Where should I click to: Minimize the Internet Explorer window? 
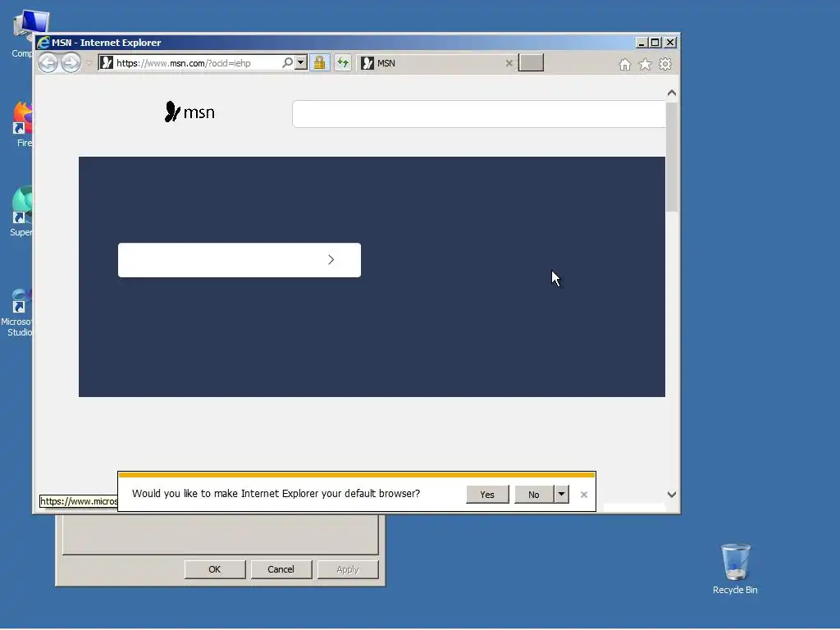(641, 43)
